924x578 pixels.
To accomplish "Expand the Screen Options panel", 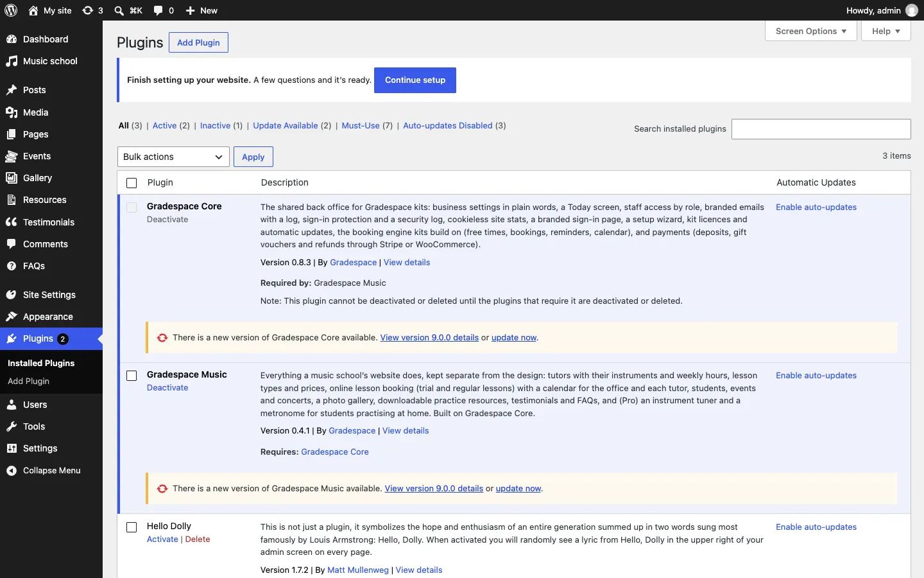I will click(x=811, y=31).
